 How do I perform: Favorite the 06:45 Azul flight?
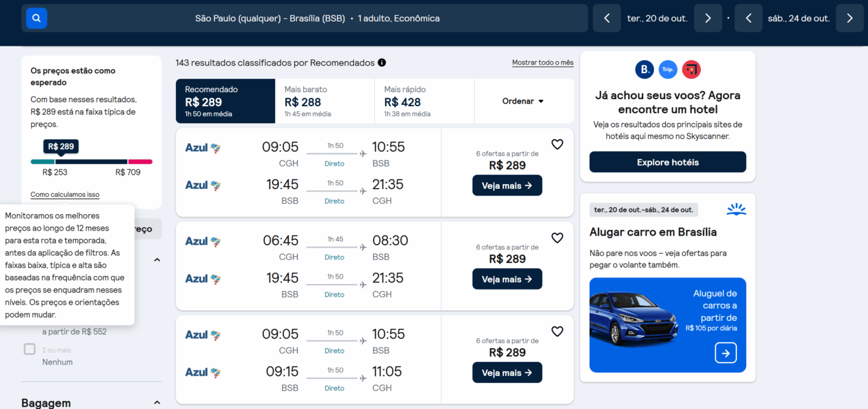click(557, 238)
